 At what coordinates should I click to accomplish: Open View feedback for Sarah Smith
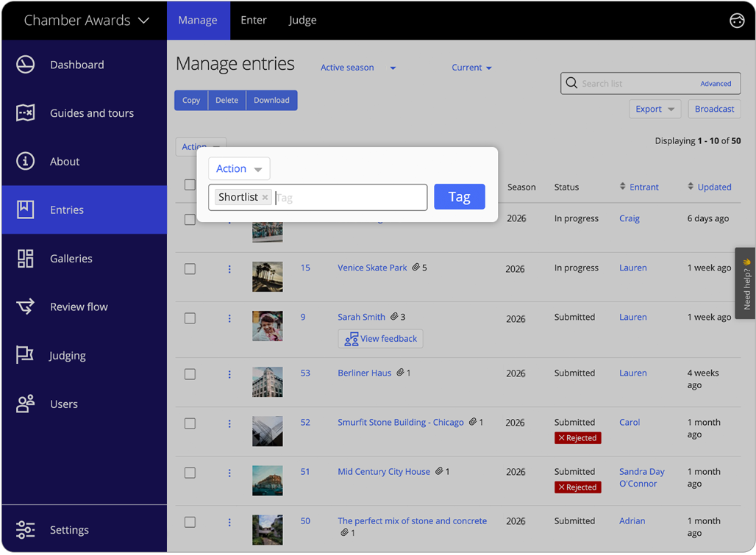(380, 338)
